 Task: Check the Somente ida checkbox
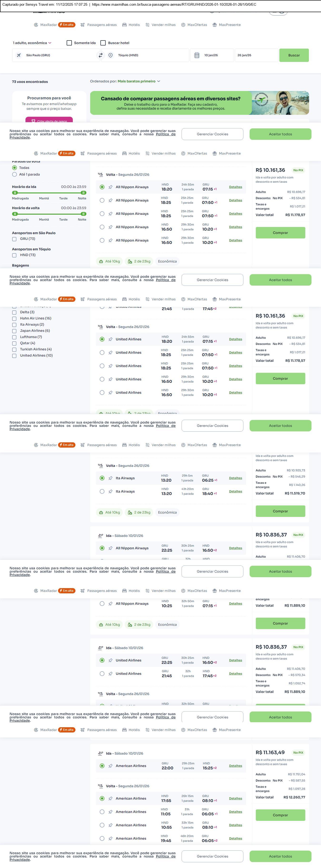[69, 43]
